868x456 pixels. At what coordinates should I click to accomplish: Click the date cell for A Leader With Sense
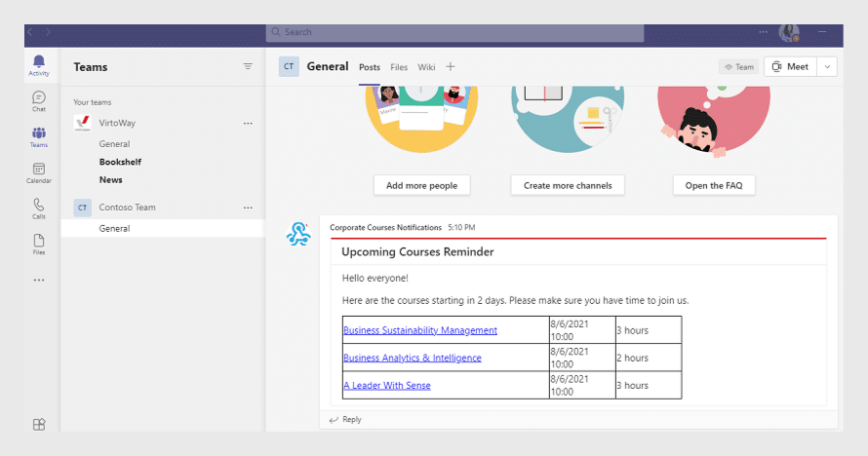pos(582,386)
